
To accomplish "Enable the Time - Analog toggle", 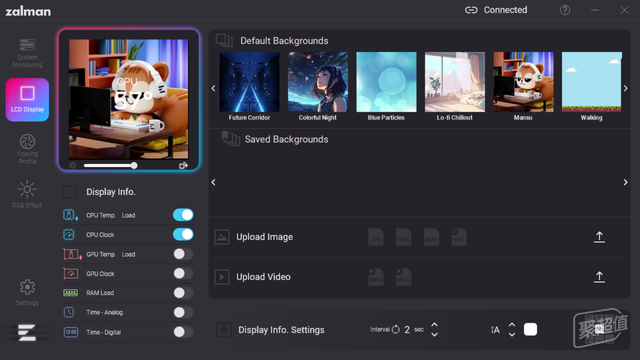I will [183, 312].
